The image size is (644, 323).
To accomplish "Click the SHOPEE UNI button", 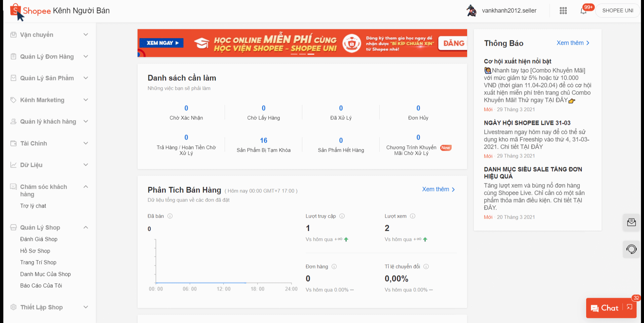I will pyautogui.click(x=618, y=11).
